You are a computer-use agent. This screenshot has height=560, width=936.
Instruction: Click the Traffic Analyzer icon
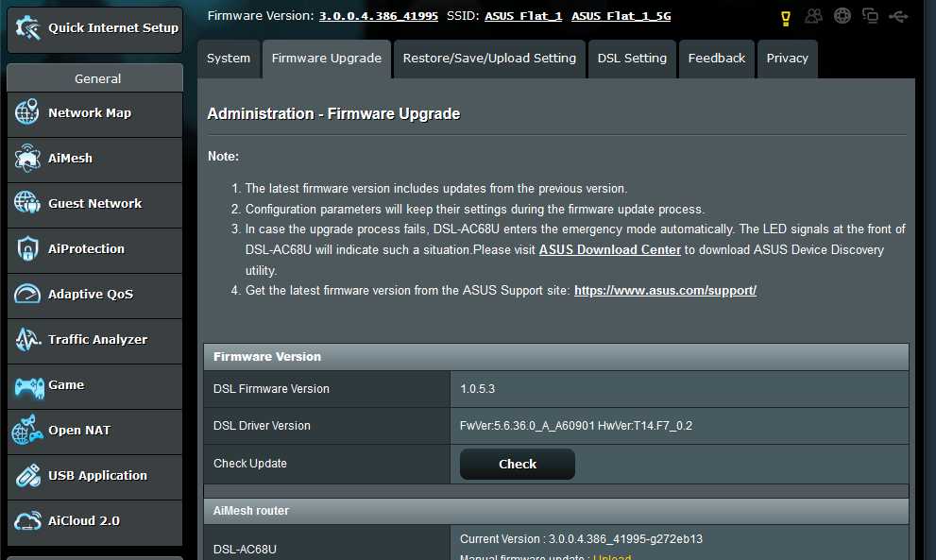[x=26, y=339]
